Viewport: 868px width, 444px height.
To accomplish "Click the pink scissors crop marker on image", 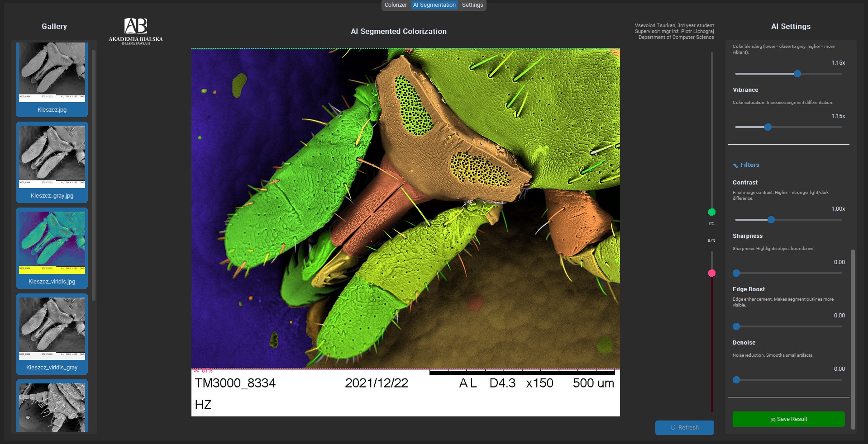I will click(196, 370).
